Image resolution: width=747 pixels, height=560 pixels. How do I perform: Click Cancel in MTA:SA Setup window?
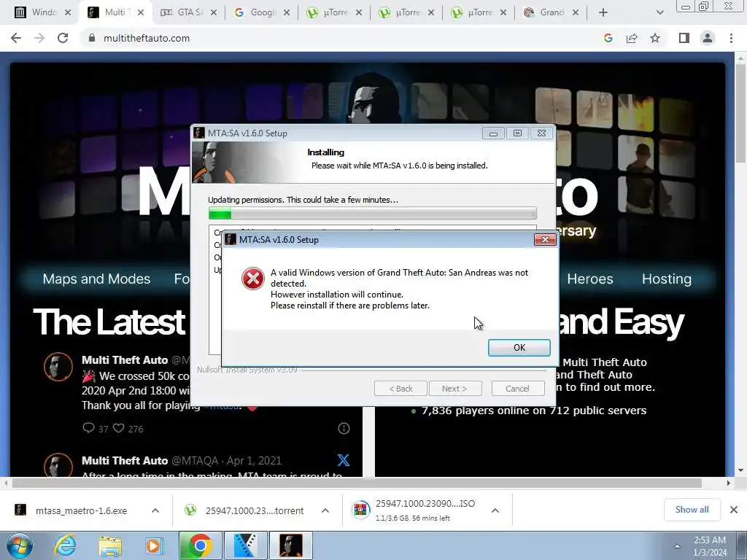point(517,389)
